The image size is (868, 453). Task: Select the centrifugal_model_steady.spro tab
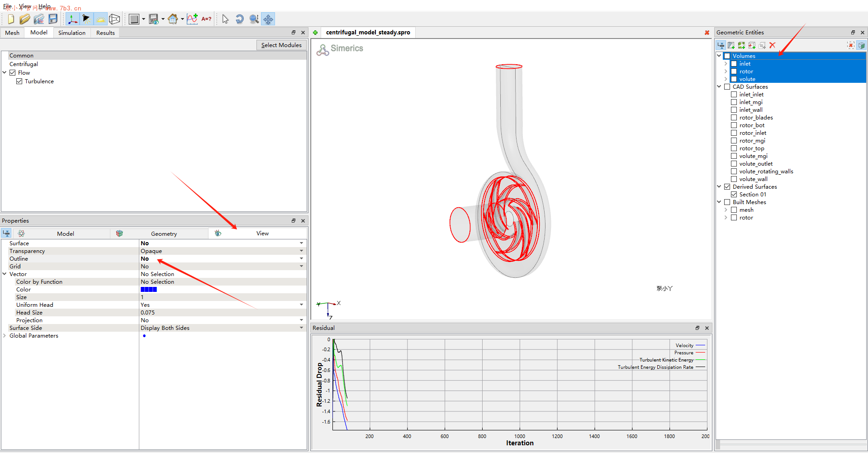coord(368,33)
